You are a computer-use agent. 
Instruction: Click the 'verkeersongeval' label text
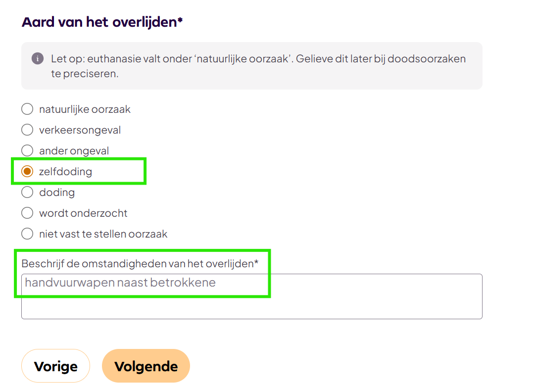click(x=80, y=130)
